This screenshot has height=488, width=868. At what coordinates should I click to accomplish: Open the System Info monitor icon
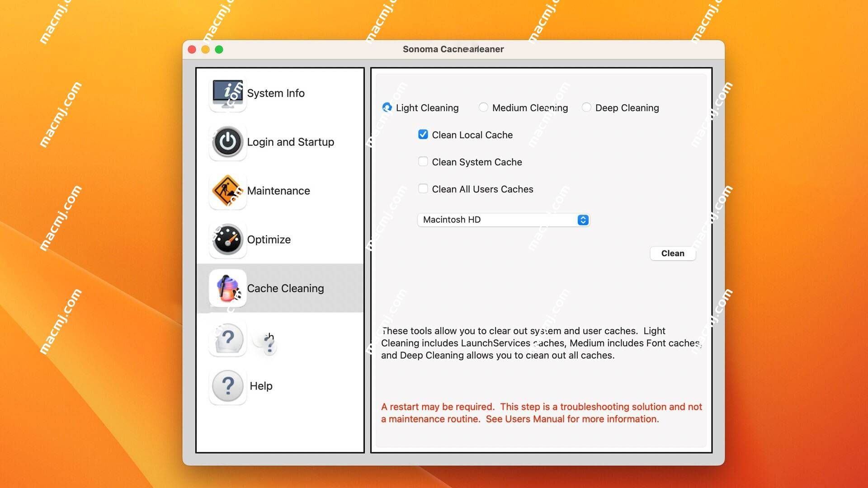coord(227,94)
